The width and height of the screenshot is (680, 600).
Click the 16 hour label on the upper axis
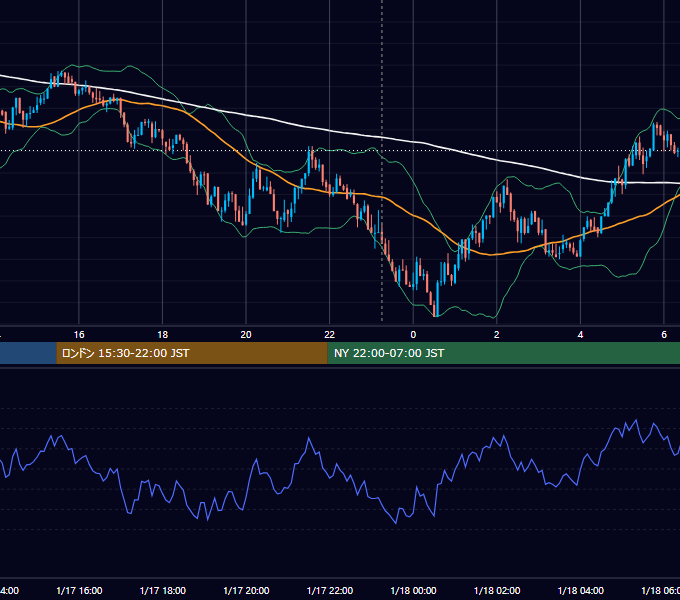[79, 335]
